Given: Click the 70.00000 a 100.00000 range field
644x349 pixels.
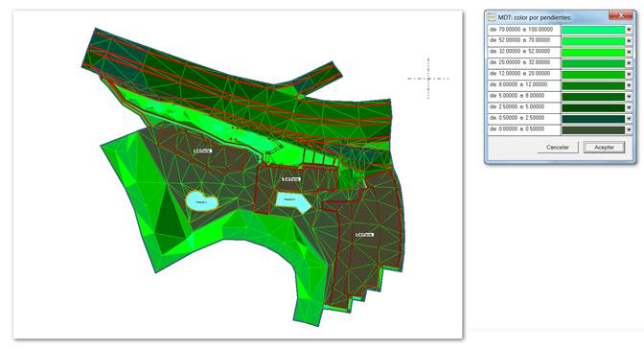Looking at the screenshot, I should pyautogui.click(x=524, y=30).
